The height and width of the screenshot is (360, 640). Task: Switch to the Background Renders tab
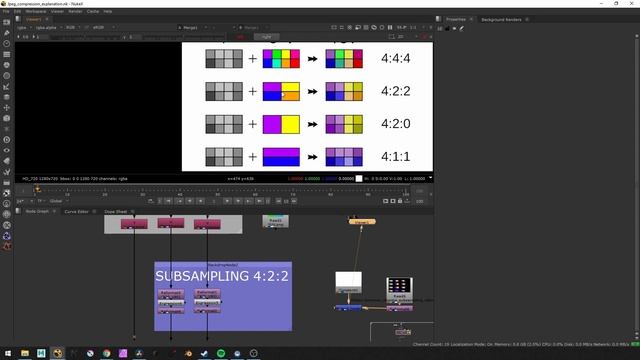(501, 19)
